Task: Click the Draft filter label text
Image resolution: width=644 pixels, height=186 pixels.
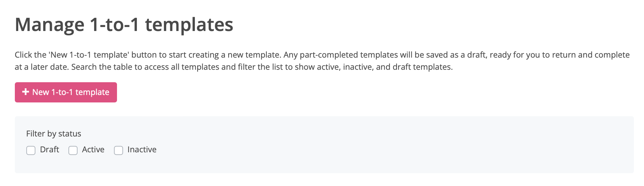Action: (x=50, y=150)
